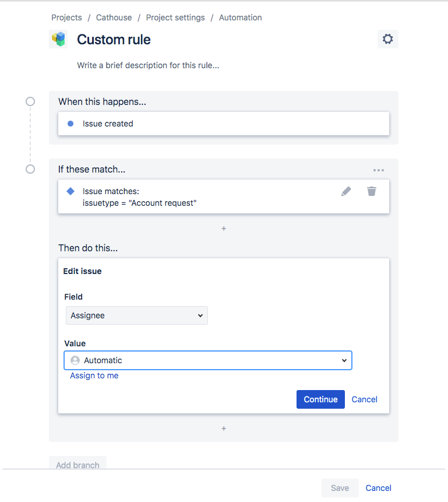Add a new action with plus icon
Image resolution: width=448 pixels, height=502 pixels.
click(x=224, y=429)
